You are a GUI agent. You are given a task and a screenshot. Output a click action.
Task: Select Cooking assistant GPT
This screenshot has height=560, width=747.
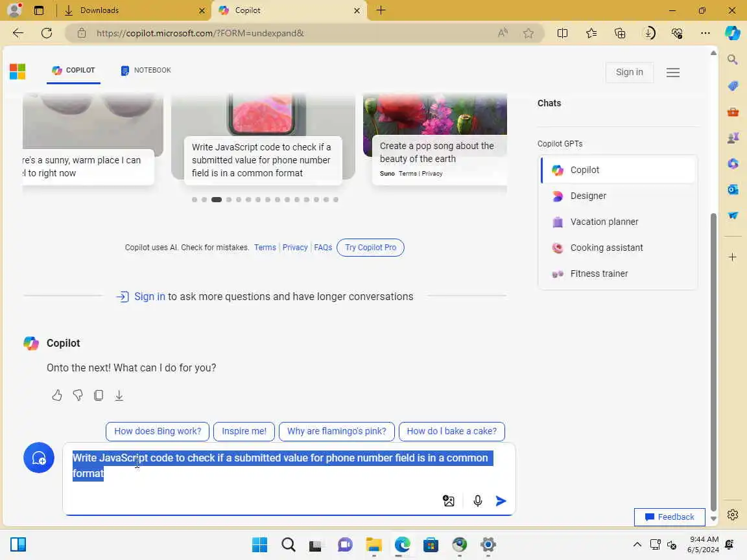tap(618, 248)
